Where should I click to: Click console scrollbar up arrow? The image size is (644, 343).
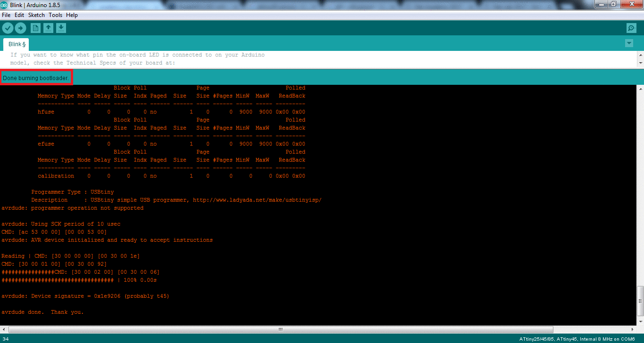640,89
